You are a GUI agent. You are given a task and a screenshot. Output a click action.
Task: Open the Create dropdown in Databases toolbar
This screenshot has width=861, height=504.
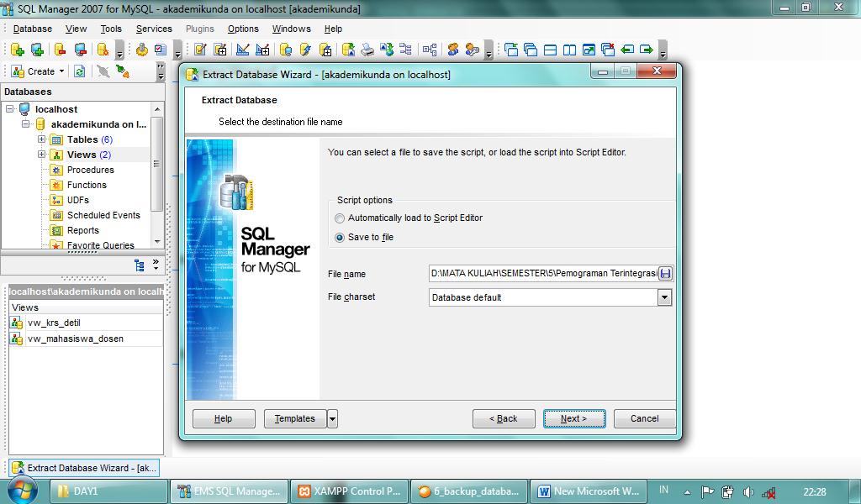pyautogui.click(x=61, y=71)
